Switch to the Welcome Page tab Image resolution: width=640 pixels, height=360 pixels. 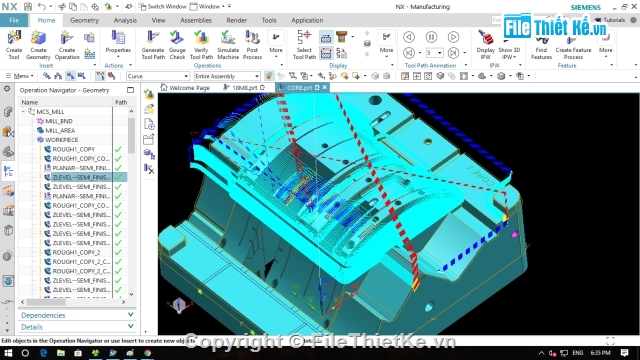pos(186,87)
